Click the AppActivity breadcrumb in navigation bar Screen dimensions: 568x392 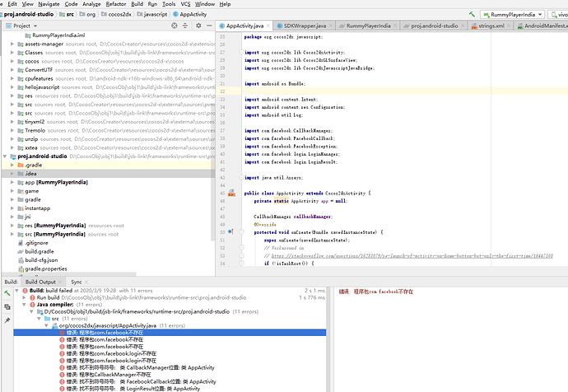(190, 15)
